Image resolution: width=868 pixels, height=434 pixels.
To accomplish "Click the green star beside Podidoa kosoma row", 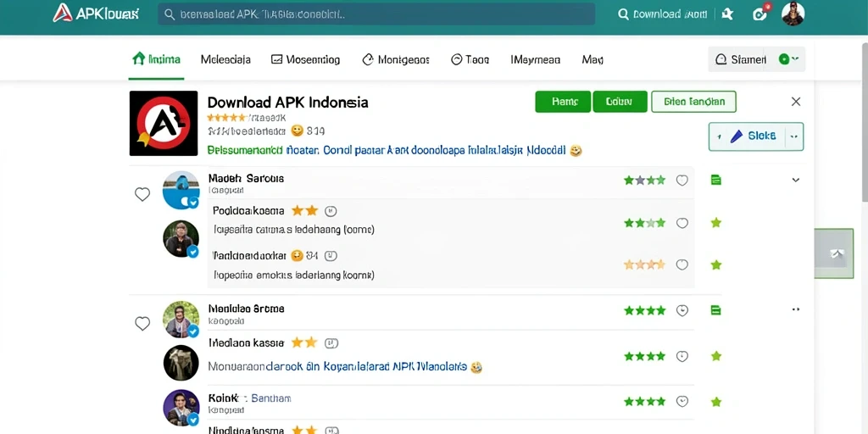I will point(715,223).
